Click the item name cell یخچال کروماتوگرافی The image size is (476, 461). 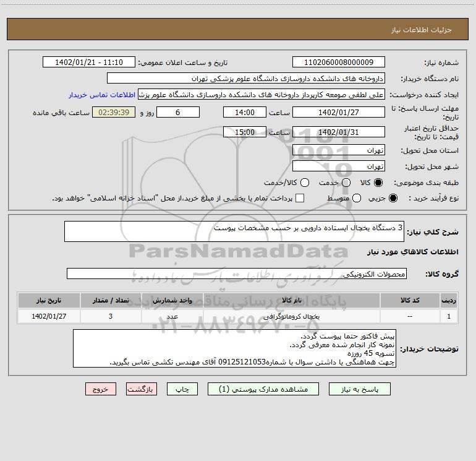tap(291, 316)
